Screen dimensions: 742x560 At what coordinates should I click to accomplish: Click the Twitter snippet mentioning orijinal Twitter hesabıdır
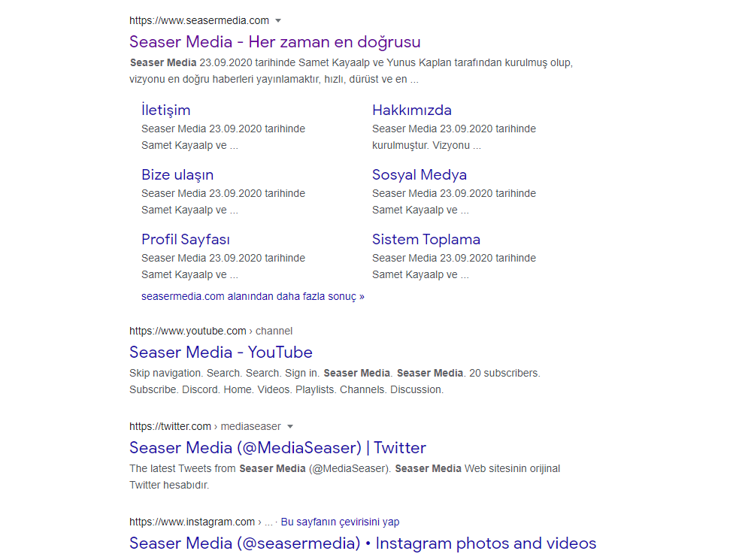344,477
